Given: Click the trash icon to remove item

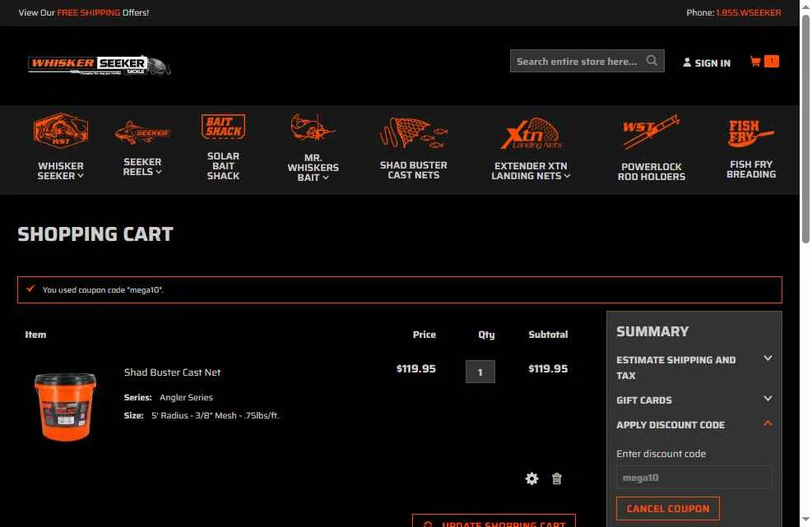Looking at the screenshot, I should tap(557, 478).
